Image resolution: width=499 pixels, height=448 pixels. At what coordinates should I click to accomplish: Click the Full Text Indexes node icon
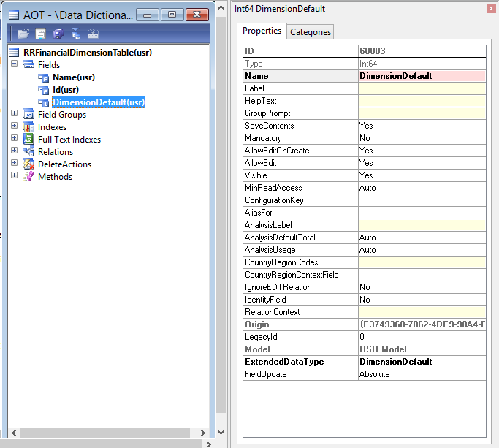click(28, 139)
